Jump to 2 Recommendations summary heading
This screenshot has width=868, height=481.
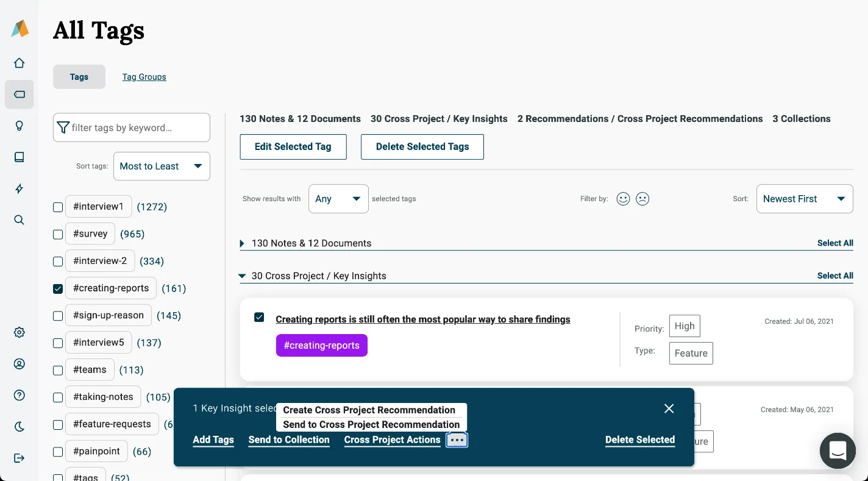click(x=640, y=119)
